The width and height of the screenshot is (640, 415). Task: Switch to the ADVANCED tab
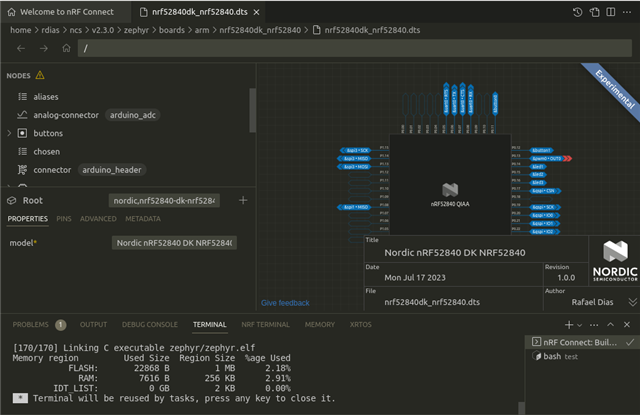coord(98,219)
